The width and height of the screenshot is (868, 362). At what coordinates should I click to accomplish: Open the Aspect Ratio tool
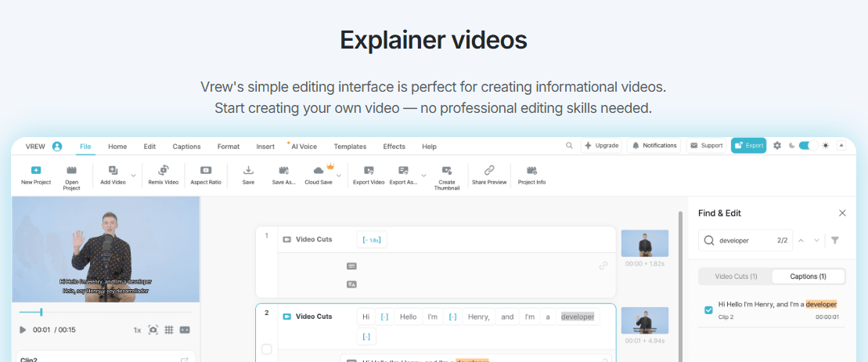(206, 171)
